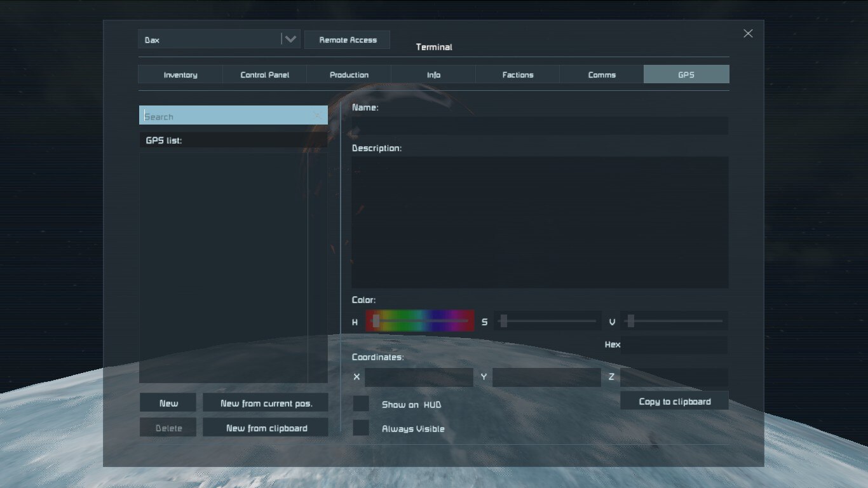Open the Control Panel tab
Image resolution: width=868 pixels, height=488 pixels.
(264, 75)
